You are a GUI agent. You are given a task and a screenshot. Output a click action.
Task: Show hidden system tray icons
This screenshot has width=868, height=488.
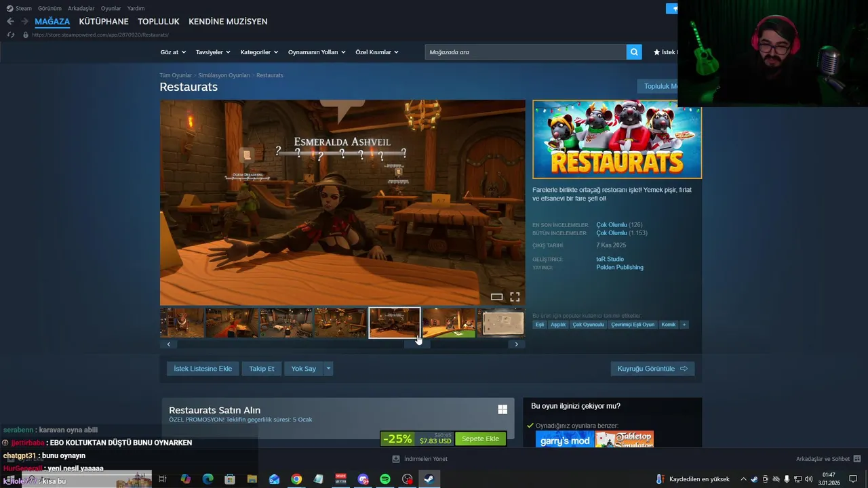point(743,479)
